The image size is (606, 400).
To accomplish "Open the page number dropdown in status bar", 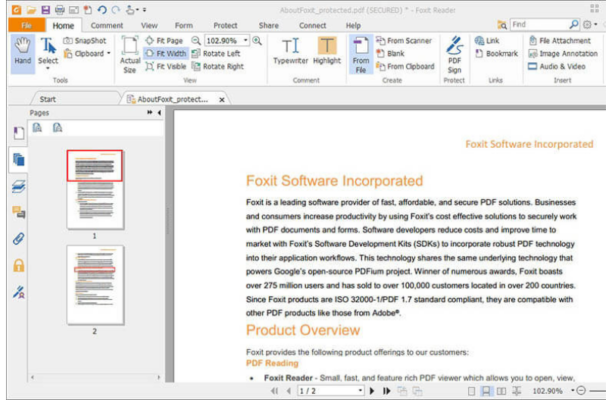I will click(361, 391).
